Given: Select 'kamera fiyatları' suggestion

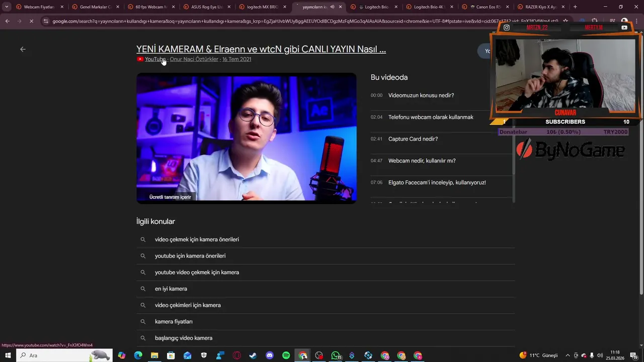Looking at the screenshot, I should tap(174, 322).
